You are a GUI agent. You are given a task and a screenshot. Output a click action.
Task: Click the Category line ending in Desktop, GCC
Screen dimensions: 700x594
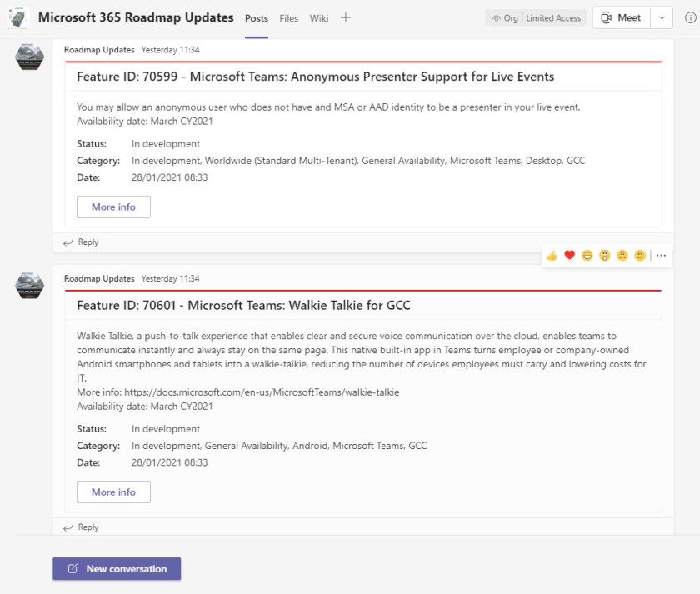click(358, 161)
